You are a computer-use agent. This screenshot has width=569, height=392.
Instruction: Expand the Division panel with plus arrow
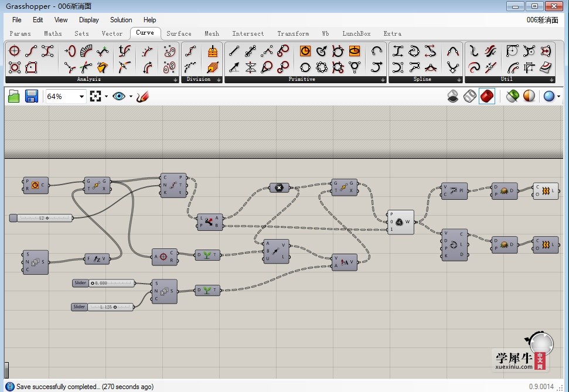coord(219,80)
